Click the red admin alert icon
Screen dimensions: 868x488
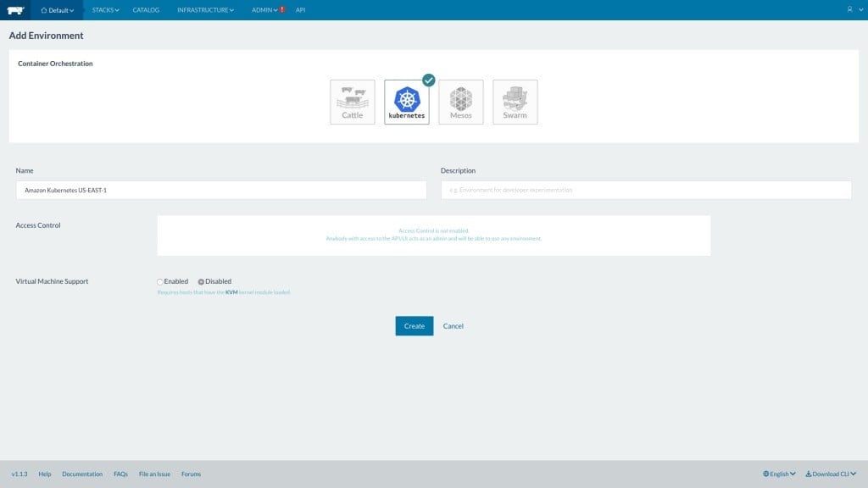click(282, 10)
